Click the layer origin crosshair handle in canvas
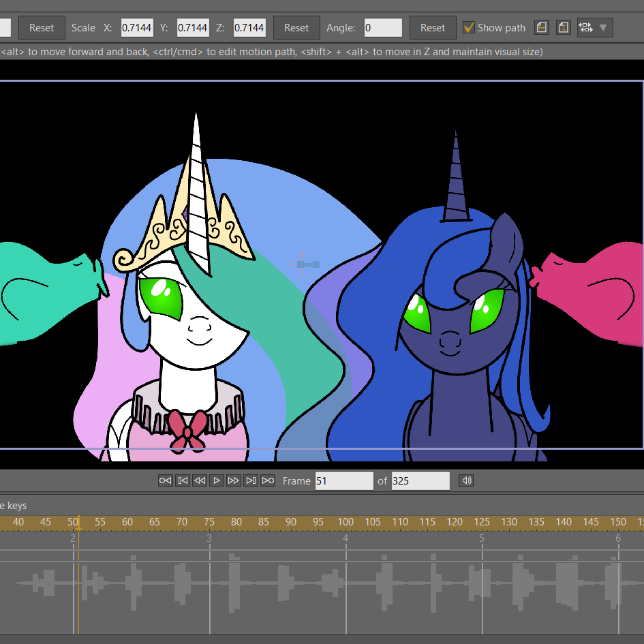The width and height of the screenshot is (644, 644). coord(301,264)
